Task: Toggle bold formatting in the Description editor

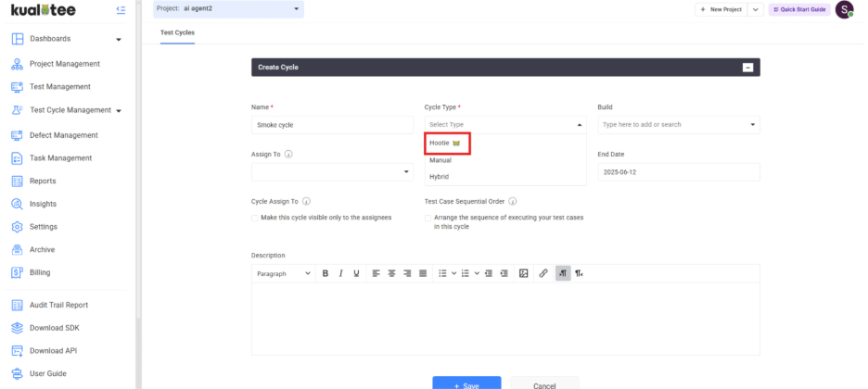Action: click(x=325, y=273)
